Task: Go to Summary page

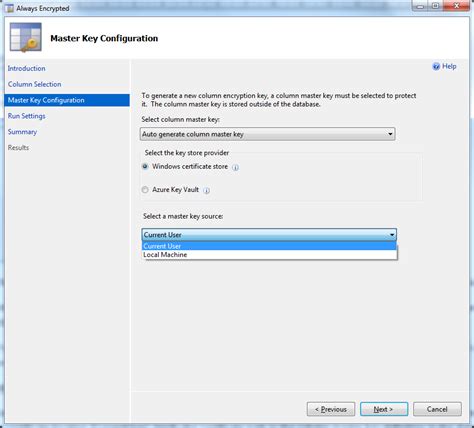Action: (x=22, y=132)
